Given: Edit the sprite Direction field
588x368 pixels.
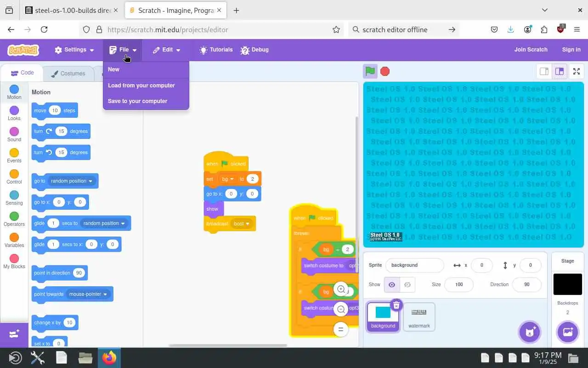Looking at the screenshot, I should (x=526, y=285).
